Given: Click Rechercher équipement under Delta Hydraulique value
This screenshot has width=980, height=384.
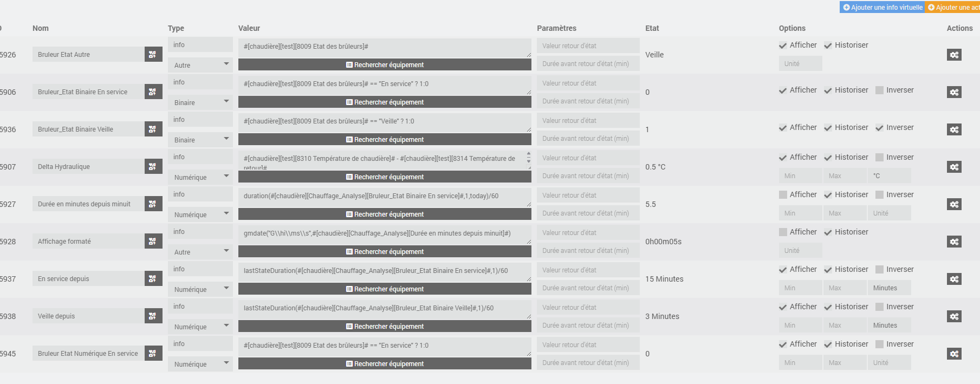Looking at the screenshot, I should (x=385, y=177).
